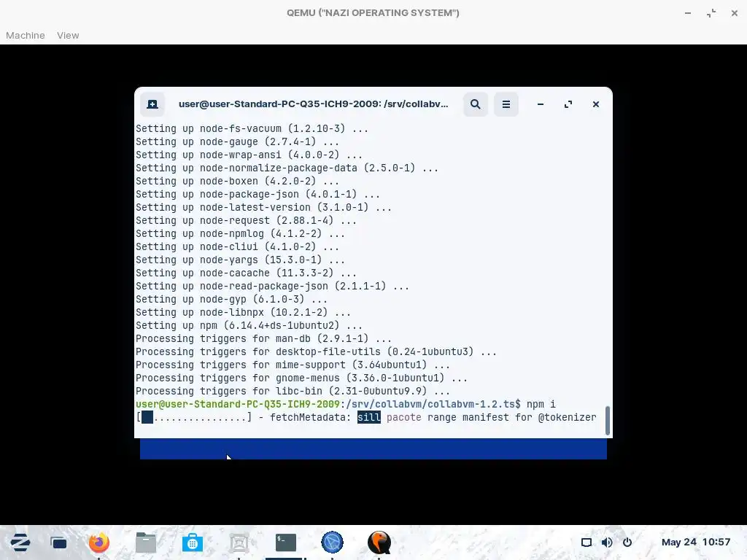Click the 'Setting up node-wrap-ansi' line
This screenshot has height=560, width=747.
[249, 155]
